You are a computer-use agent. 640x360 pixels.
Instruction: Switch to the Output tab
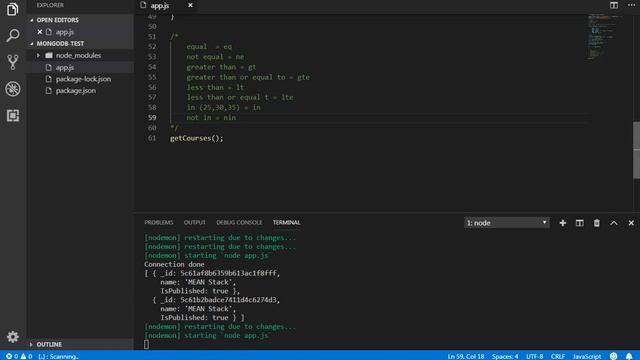click(195, 222)
